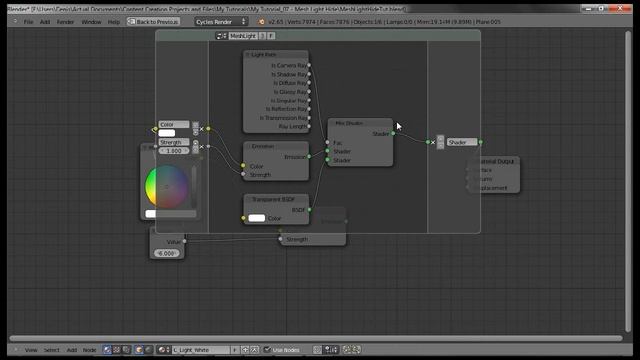Click the Is Diffuse Ray output socket
Viewport: 640px width, 360px height.
coord(309,83)
